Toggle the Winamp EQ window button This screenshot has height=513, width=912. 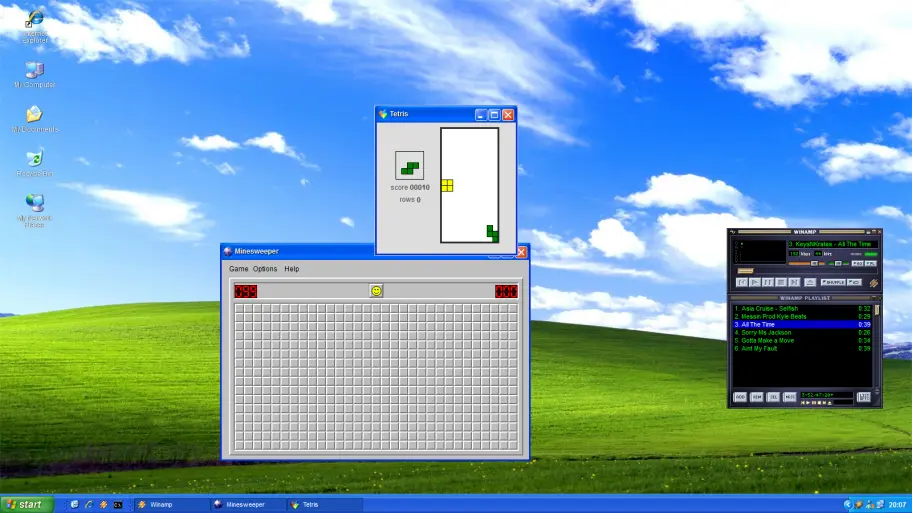click(857, 263)
